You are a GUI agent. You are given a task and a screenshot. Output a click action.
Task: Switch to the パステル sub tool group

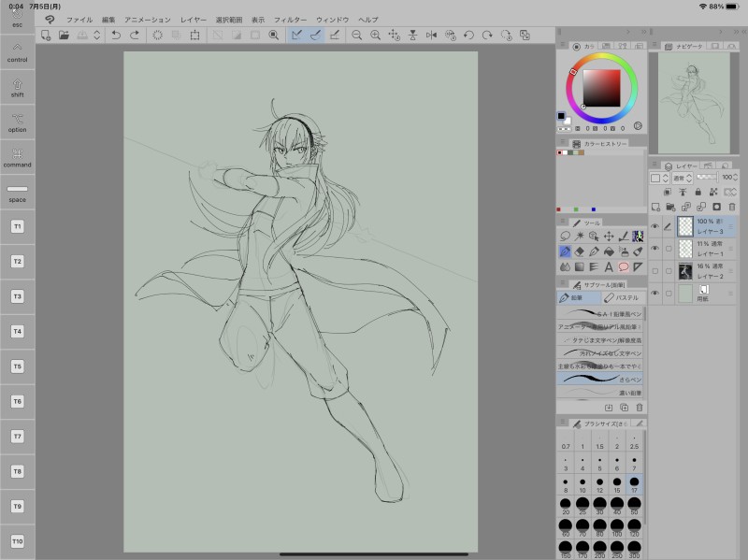click(x=622, y=297)
